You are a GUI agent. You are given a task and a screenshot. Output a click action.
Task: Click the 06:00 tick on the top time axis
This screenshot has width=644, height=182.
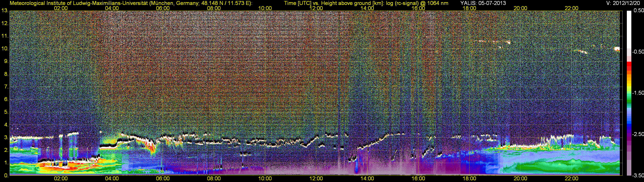(163, 8)
